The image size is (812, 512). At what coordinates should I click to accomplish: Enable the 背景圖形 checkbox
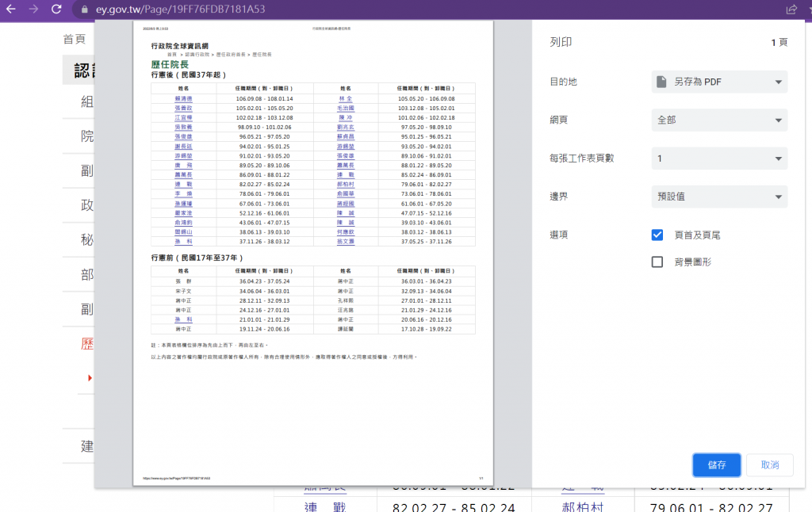pyautogui.click(x=657, y=262)
